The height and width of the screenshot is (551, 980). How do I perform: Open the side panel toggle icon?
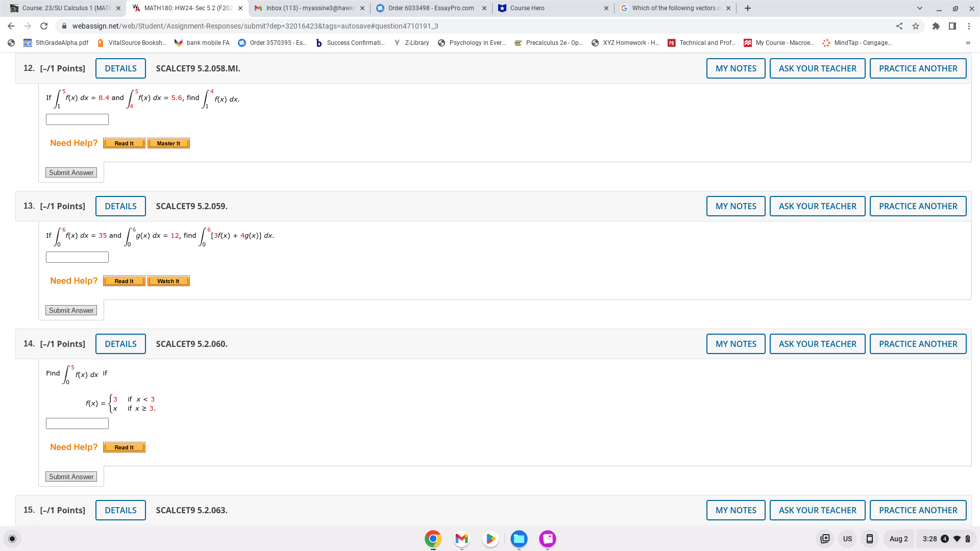952,26
